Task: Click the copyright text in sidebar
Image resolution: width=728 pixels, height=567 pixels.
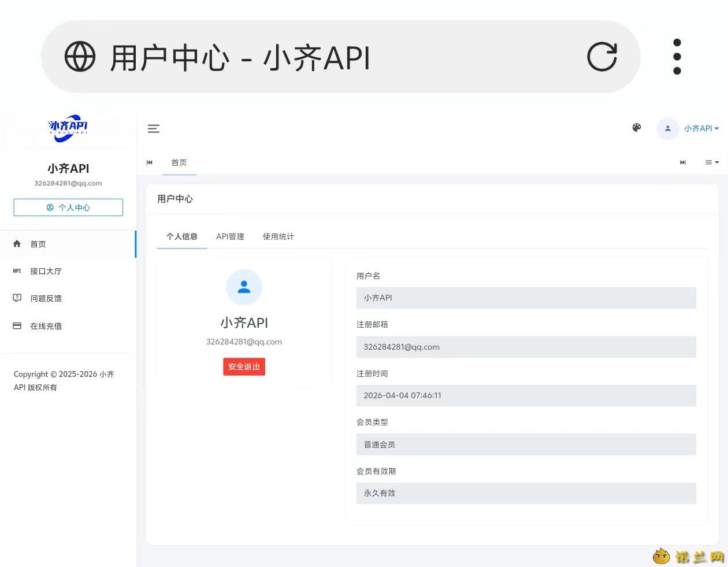Action: point(64,381)
